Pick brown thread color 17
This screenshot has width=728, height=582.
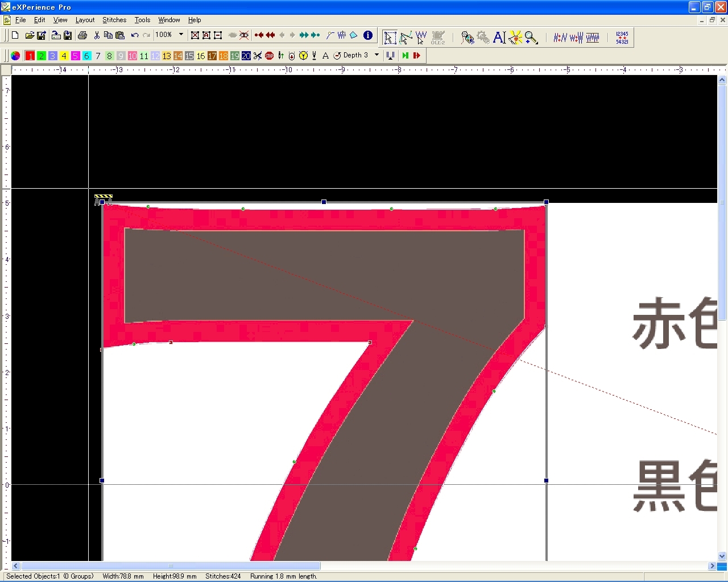[212, 56]
